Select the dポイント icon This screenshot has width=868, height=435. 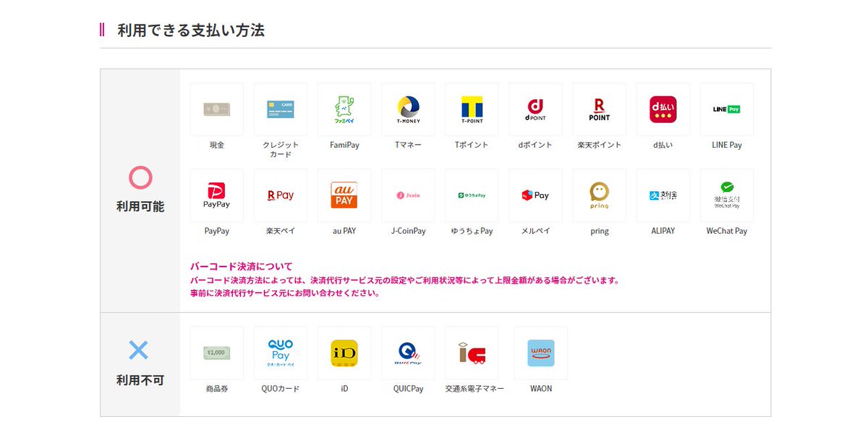click(x=536, y=109)
